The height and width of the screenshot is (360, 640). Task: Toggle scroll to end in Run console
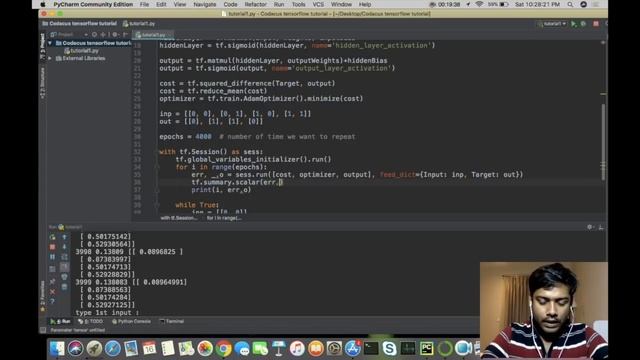pyautogui.click(x=64, y=267)
